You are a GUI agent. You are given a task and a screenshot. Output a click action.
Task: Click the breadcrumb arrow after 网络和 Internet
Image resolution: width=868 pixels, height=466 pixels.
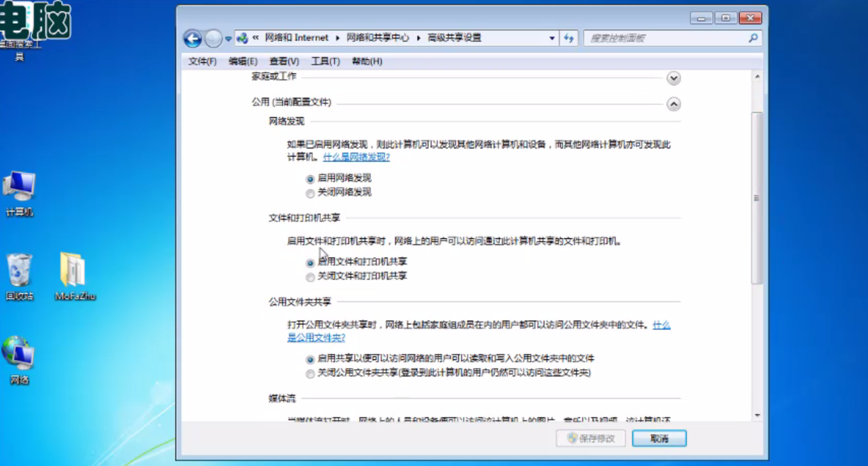point(337,38)
